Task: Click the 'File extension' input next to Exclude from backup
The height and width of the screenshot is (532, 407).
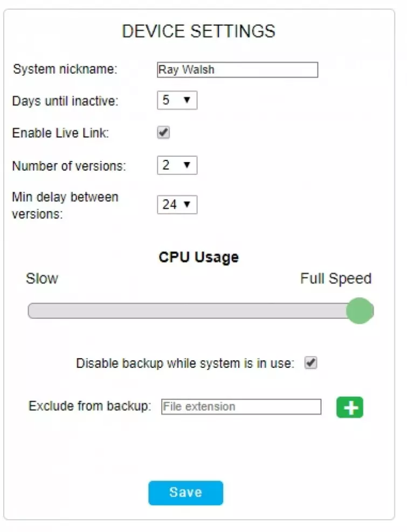Action: pyautogui.click(x=242, y=407)
